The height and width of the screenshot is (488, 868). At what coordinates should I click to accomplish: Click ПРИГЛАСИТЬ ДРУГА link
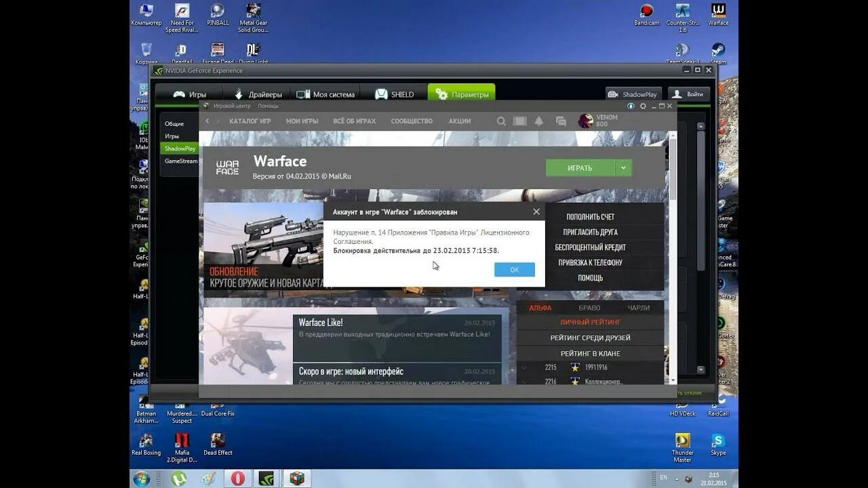[x=590, y=232]
